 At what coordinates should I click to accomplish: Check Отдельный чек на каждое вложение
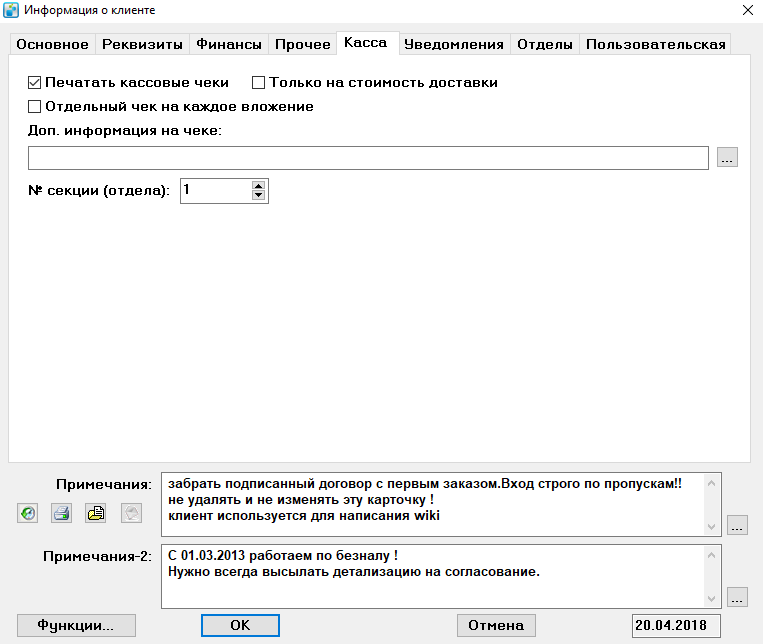click(35, 106)
